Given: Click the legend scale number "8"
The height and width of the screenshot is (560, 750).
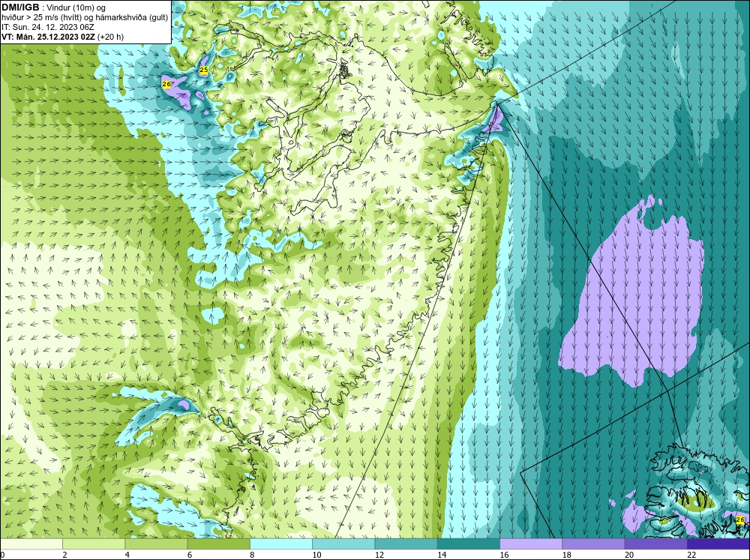Looking at the screenshot, I should [x=252, y=555].
